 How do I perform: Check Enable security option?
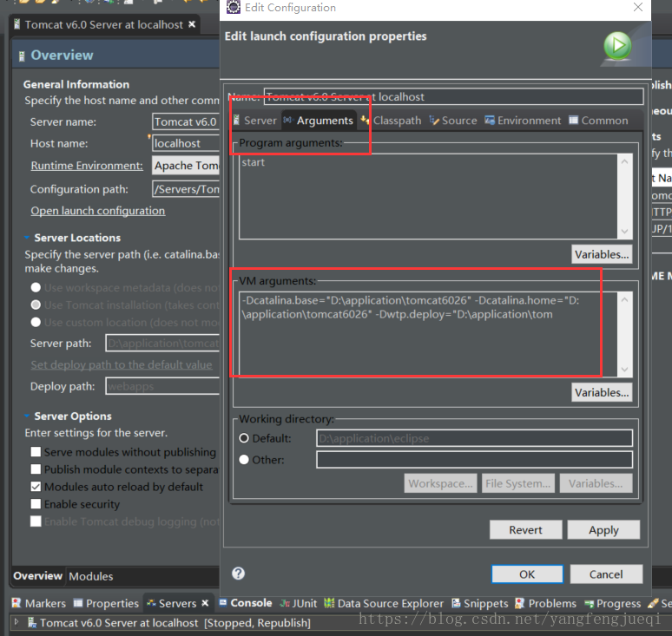pyautogui.click(x=36, y=504)
